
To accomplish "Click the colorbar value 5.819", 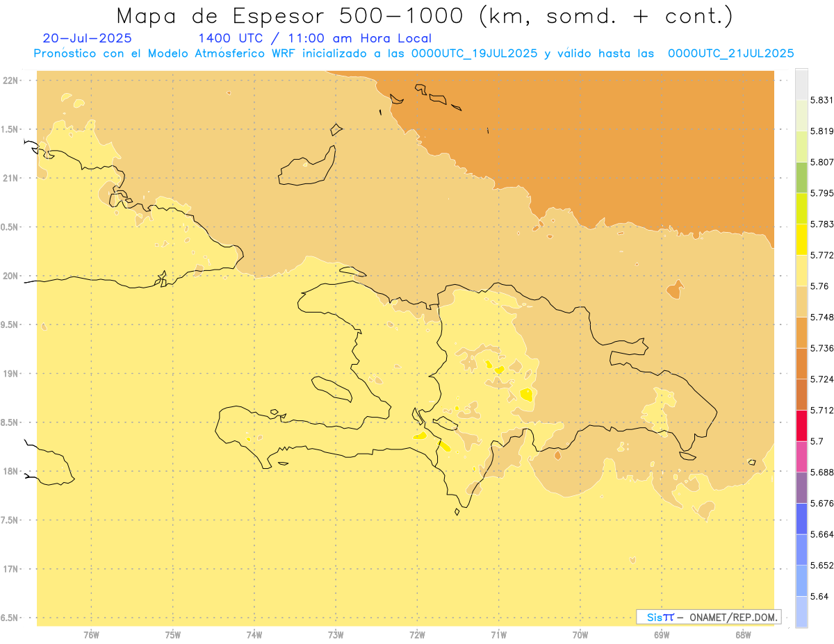I will 821,131.
